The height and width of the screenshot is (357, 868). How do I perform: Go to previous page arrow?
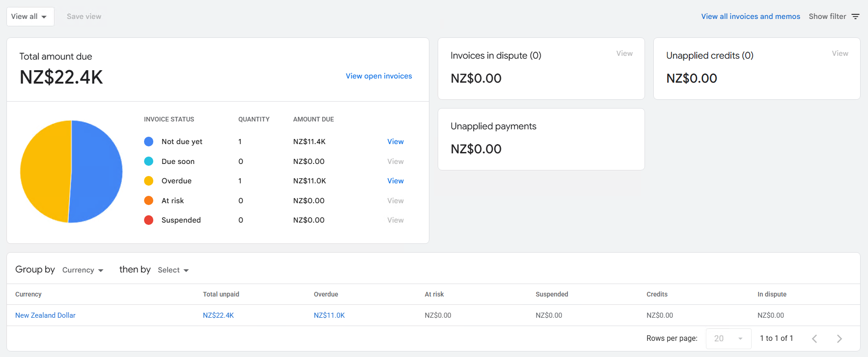[814, 339]
